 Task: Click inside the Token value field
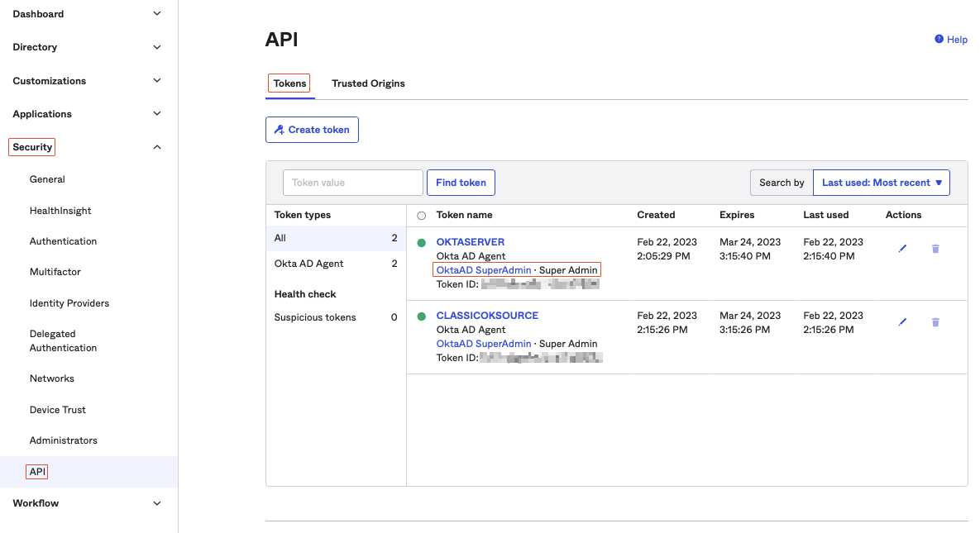(352, 183)
